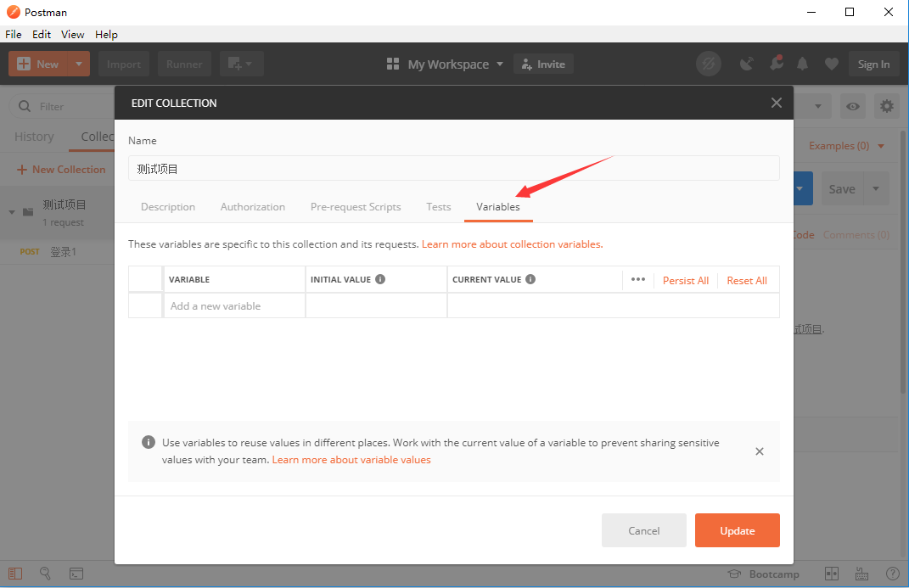Viewport: 909px width, 588px height.
Task: Open help question mark icon
Action: (893, 574)
